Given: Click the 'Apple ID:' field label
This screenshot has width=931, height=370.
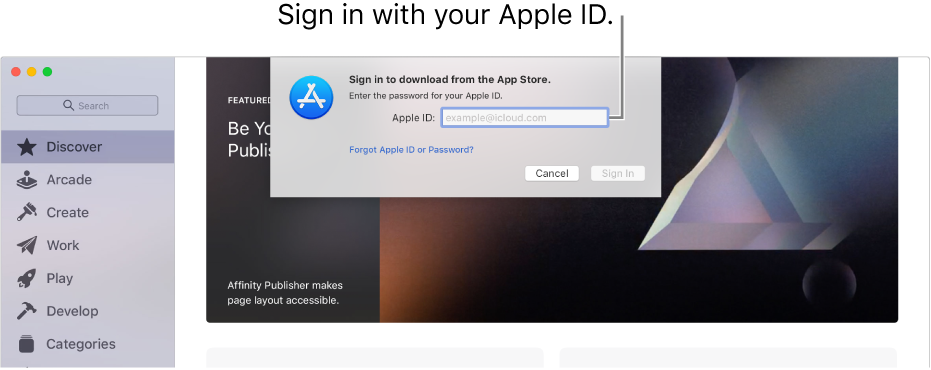Looking at the screenshot, I should 413,118.
